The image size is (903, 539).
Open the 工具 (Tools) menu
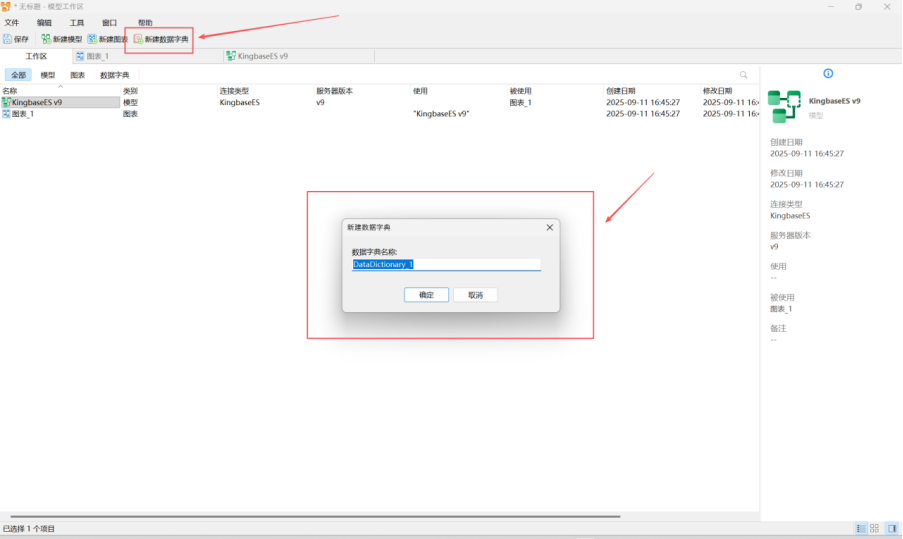(x=77, y=22)
